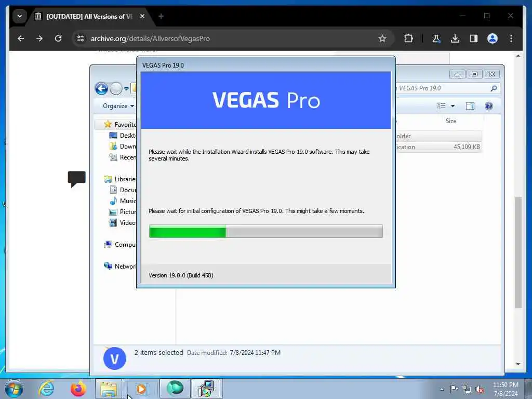Go back in Chrome browser history
The height and width of the screenshot is (399, 532).
(21, 38)
